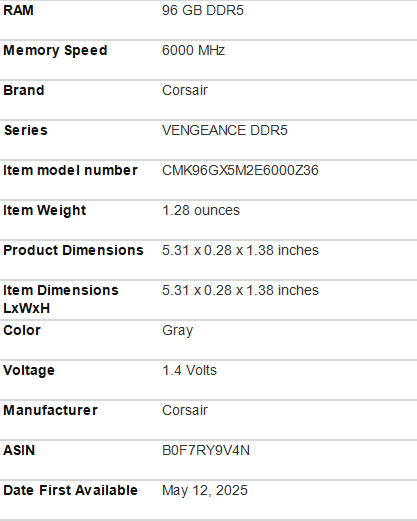Select model number CMK96GX5M2E6000Z36
417x521 pixels.
[x=240, y=170]
